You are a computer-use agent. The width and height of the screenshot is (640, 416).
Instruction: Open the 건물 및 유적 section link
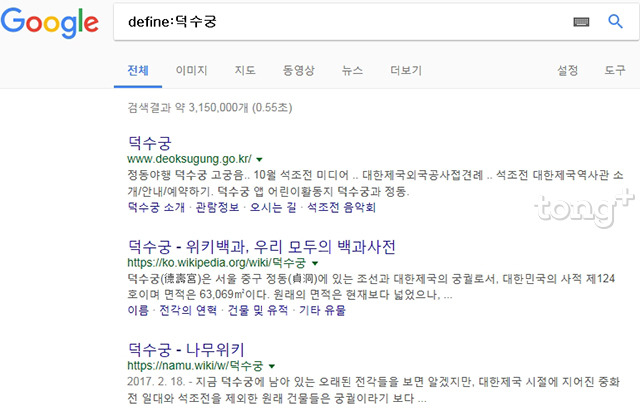coord(258,310)
